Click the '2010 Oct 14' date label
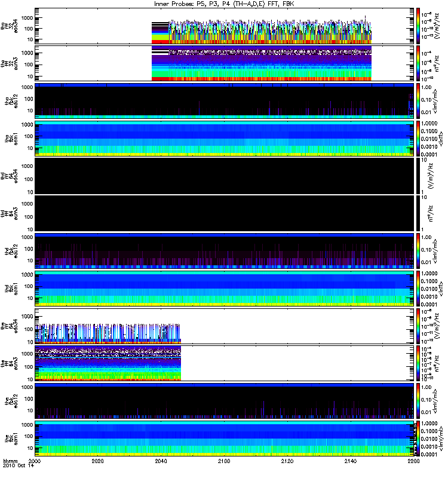 coord(19,465)
